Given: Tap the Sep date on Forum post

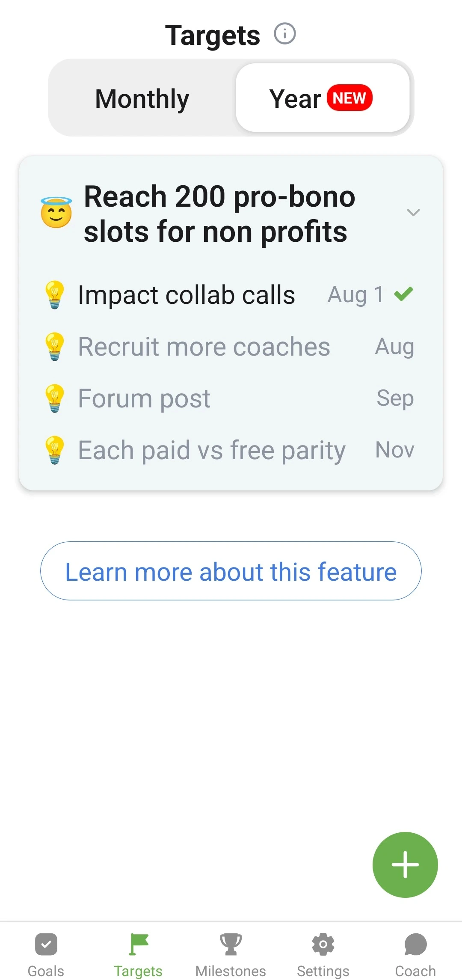Looking at the screenshot, I should 395,398.
